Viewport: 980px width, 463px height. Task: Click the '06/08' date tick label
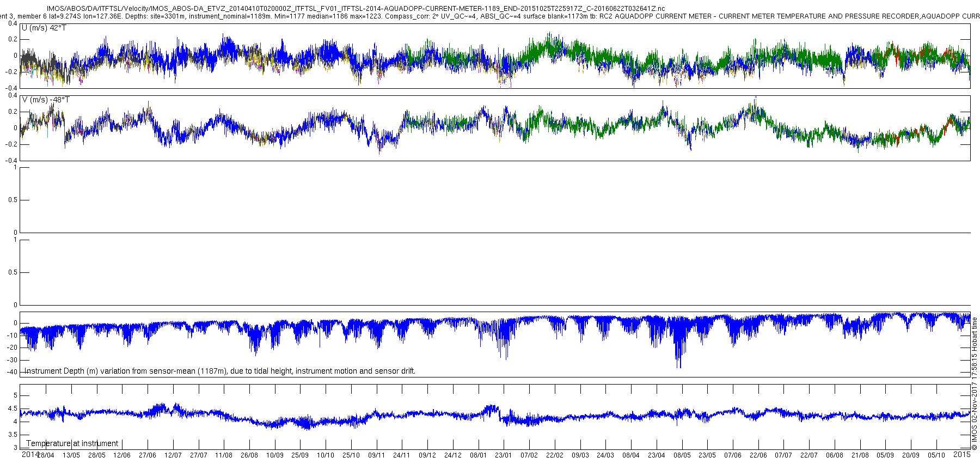[x=835, y=455]
